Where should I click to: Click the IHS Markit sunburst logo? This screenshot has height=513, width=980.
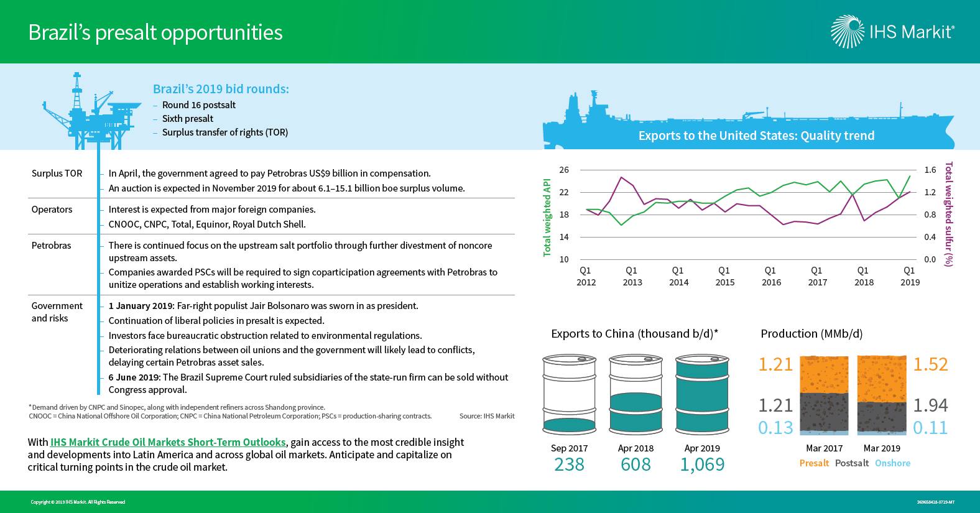pos(848,32)
